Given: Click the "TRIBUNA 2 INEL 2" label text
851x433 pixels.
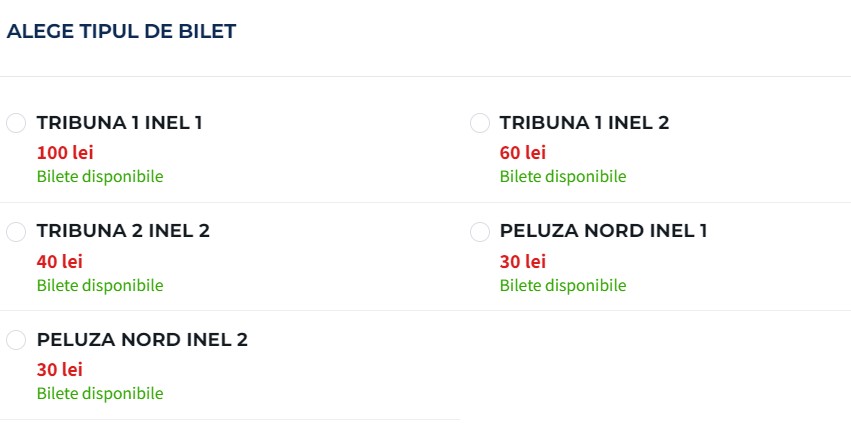Looking at the screenshot, I should pyautogui.click(x=123, y=231).
